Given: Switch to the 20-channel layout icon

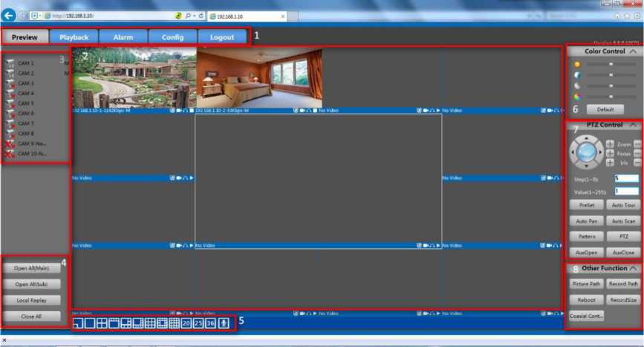Looking at the screenshot, I should coord(186,323).
